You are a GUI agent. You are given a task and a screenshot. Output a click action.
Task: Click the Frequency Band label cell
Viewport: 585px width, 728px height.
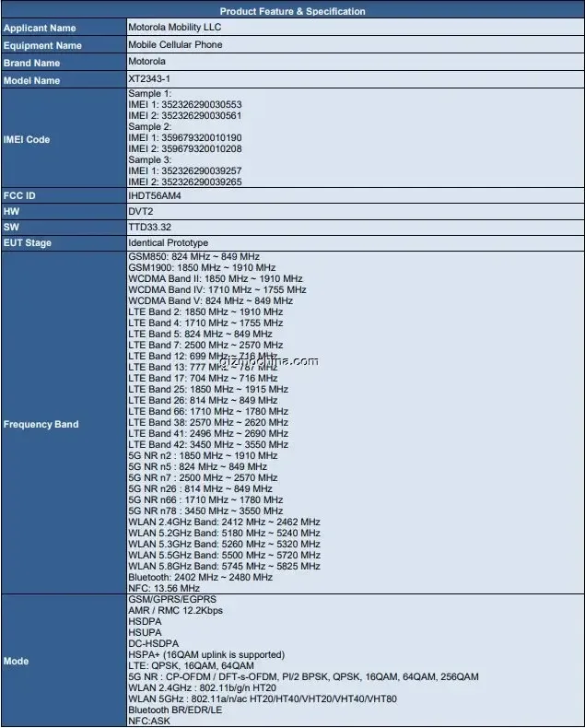(41, 424)
